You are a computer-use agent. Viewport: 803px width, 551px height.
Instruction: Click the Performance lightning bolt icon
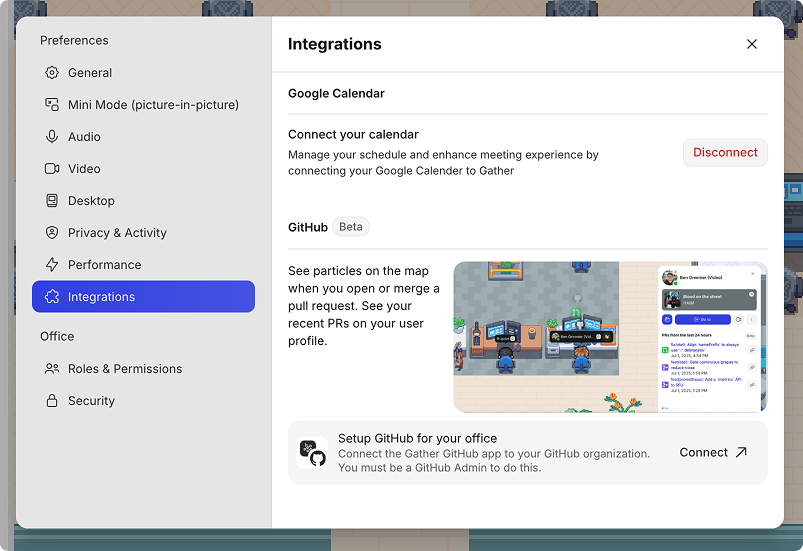[x=52, y=265]
